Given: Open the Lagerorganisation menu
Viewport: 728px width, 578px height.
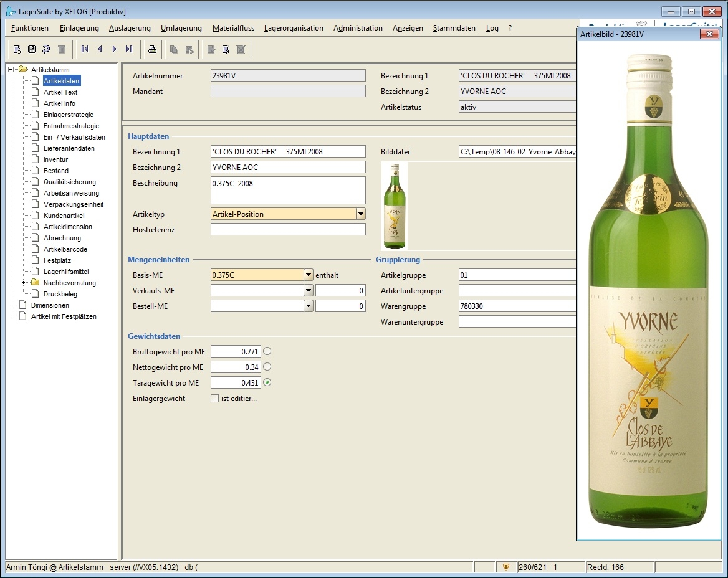Looking at the screenshot, I should point(294,28).
